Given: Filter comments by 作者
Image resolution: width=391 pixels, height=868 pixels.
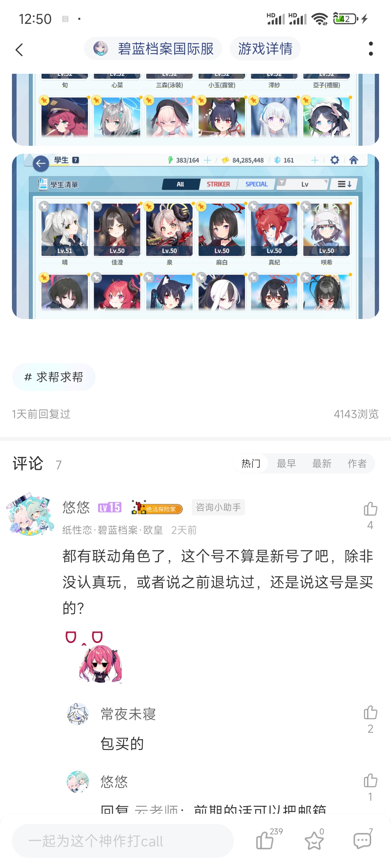Looking at the screenshot, I should 357,463.
